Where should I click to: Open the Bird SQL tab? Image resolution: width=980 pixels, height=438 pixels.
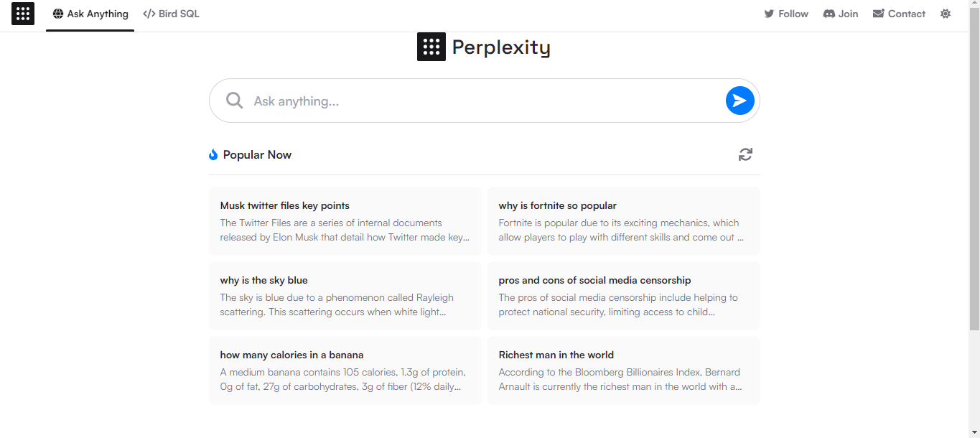171,14
